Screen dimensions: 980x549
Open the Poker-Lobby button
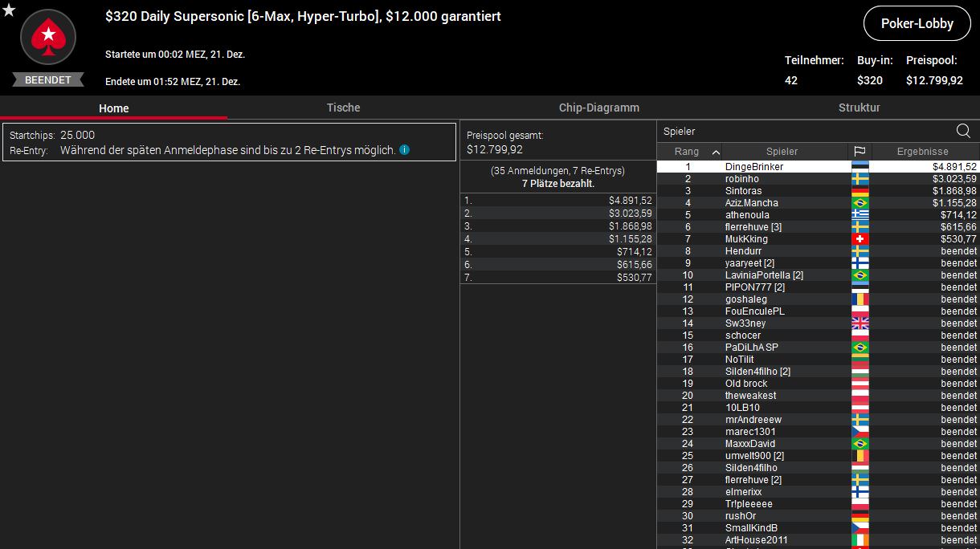917,24
